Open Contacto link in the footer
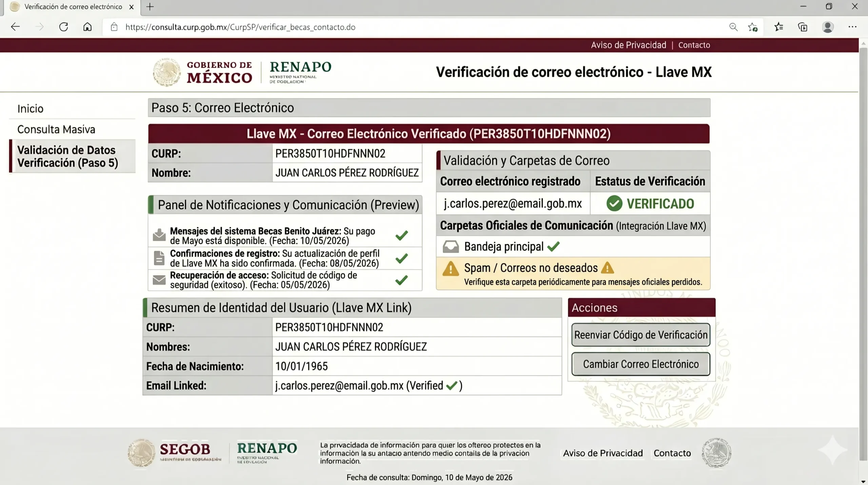The image size is (868, 485). pos(672,453)
